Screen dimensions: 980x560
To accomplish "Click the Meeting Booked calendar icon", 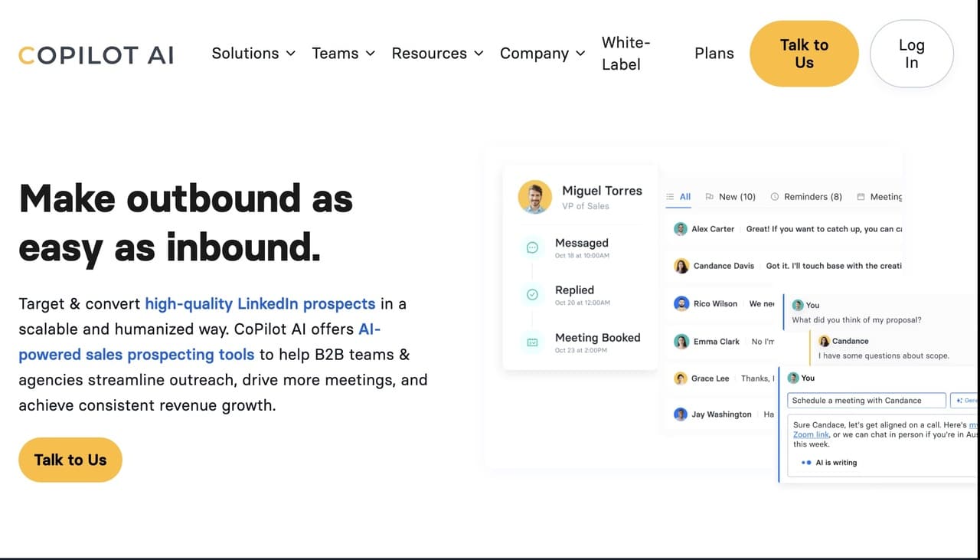I will pos(532,342).
